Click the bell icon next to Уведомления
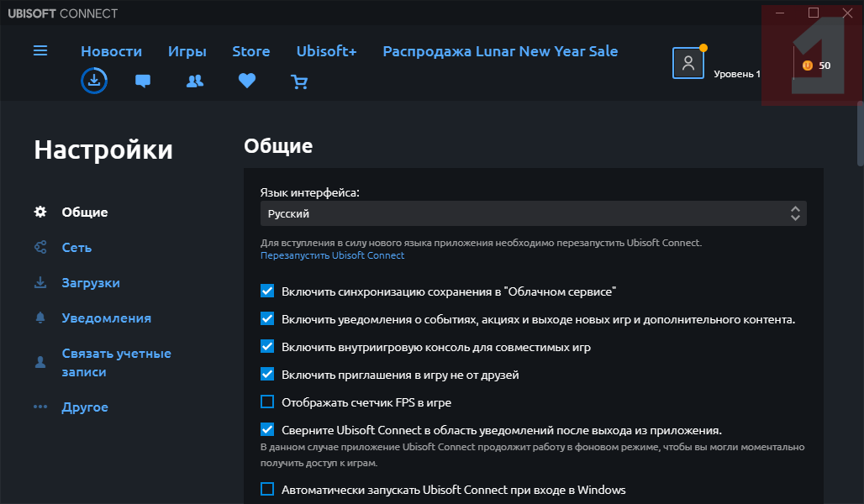 [40, 318]
